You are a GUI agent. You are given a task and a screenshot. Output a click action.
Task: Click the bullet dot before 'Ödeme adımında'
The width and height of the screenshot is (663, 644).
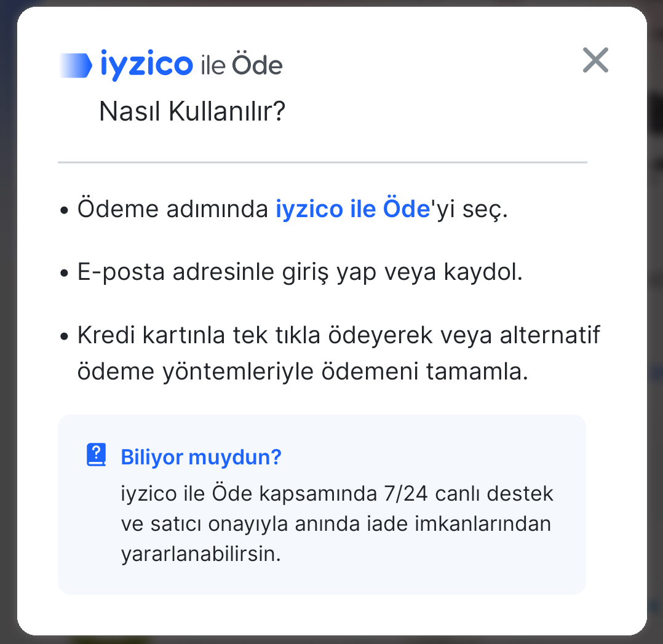(x=64, y=210)
